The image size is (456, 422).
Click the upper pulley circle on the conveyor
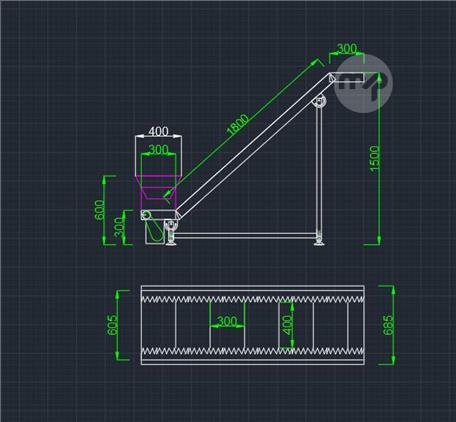point(319,101)
